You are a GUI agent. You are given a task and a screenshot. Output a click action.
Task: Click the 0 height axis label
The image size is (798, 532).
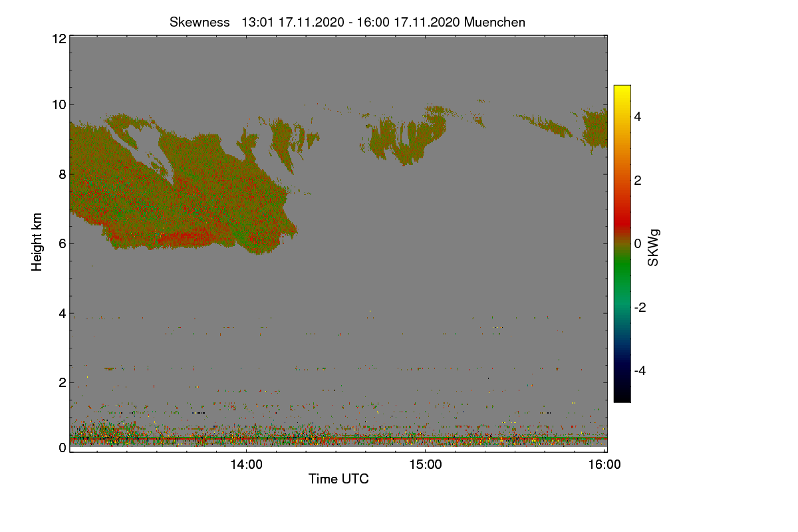coord(62,448)
